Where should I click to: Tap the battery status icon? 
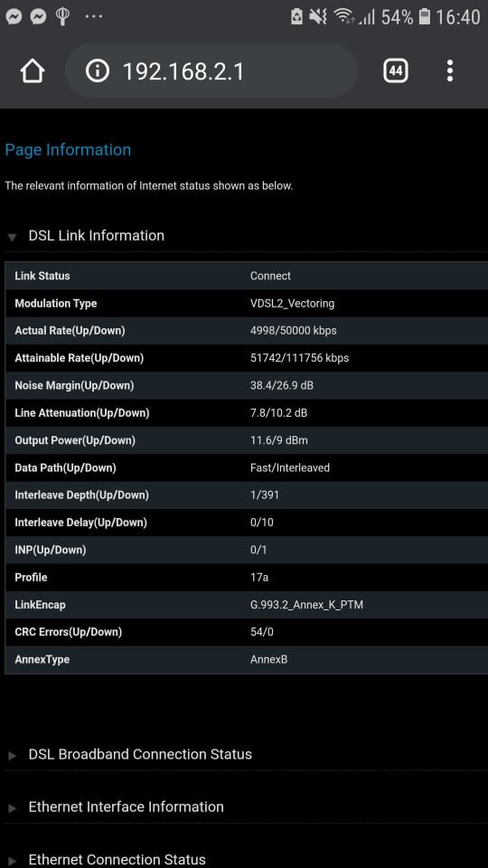point(425,16)
